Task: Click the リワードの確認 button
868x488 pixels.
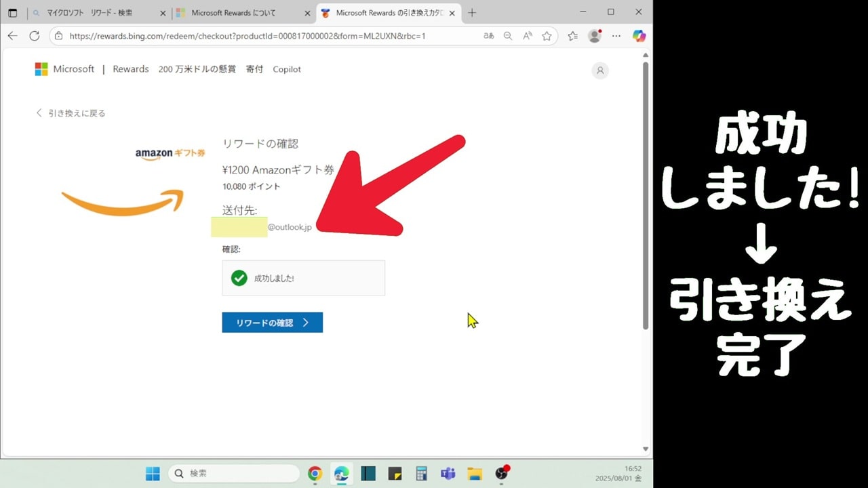Action: pyautogui.click(x=272, y=323)
